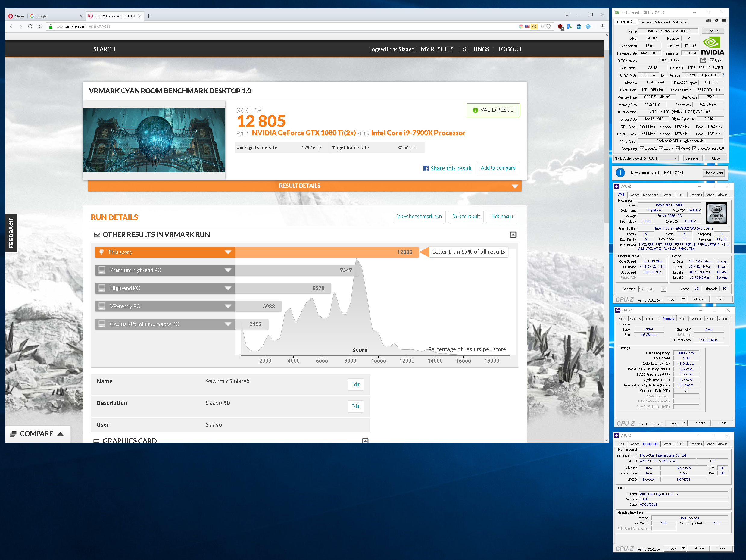The image size is (746, 560).
Task: Open the GPU selection dropdown in GPU-Z
Action: click(x=645, y=158)
